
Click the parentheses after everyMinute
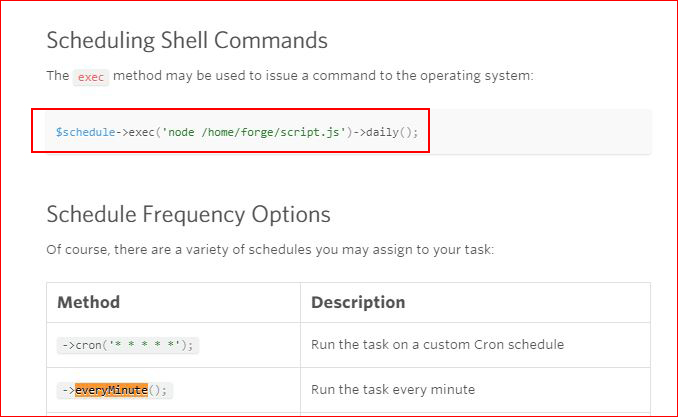[157, 390]
